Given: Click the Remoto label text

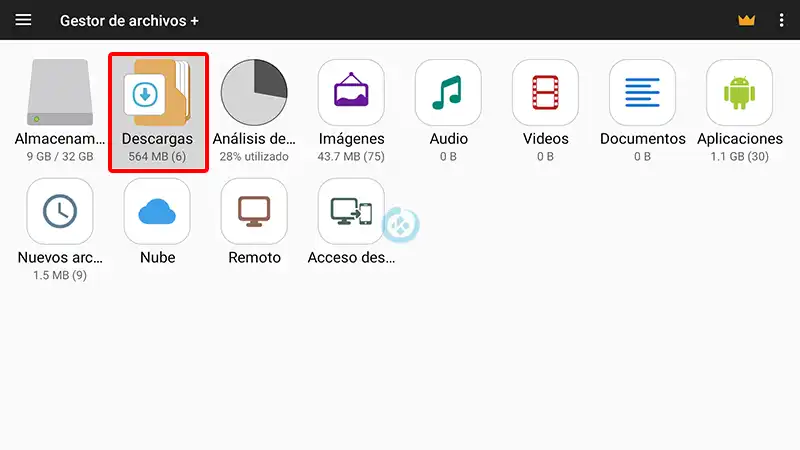Looking at the screenshot, I should tap(254, 258).
